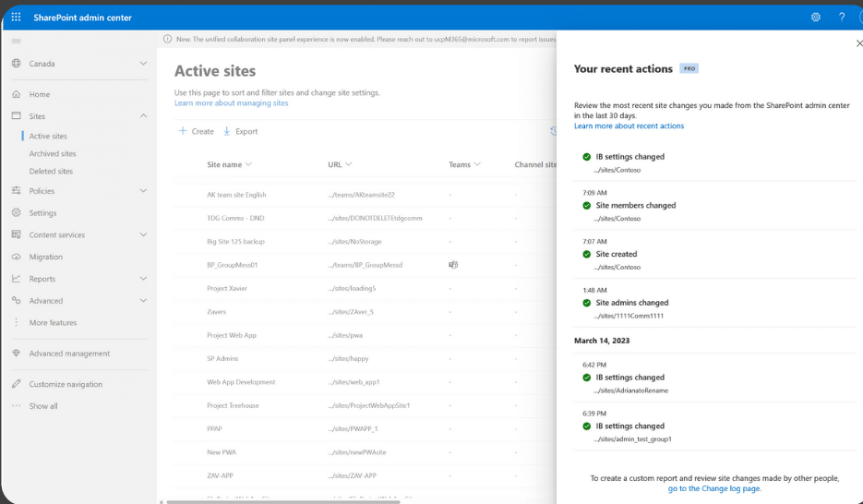Viewport: 863px width, 504px height.
Task: Open the Teams column filter dropdown
Action: tap(477, 164)
